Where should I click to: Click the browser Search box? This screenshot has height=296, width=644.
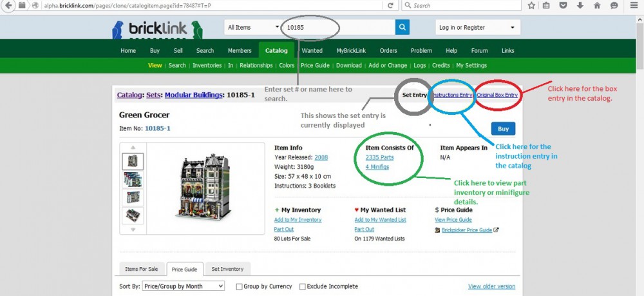(x=461, y=5)
